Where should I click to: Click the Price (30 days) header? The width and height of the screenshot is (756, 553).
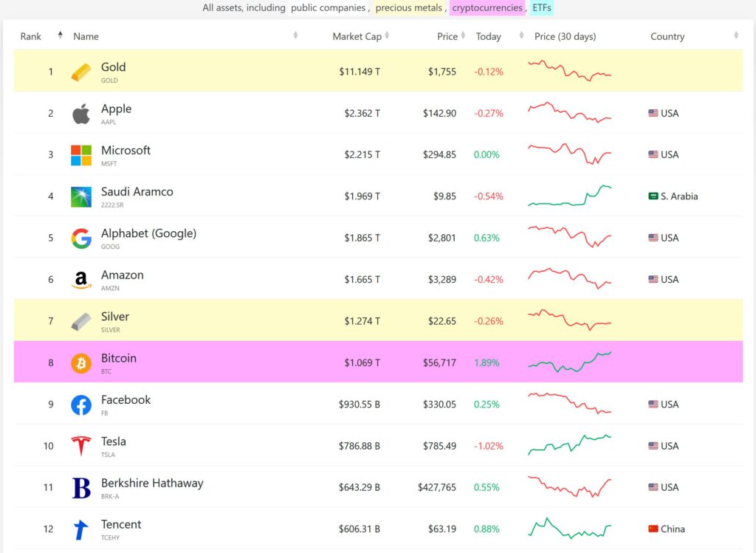pyautogui.click(x=565, y=36)
